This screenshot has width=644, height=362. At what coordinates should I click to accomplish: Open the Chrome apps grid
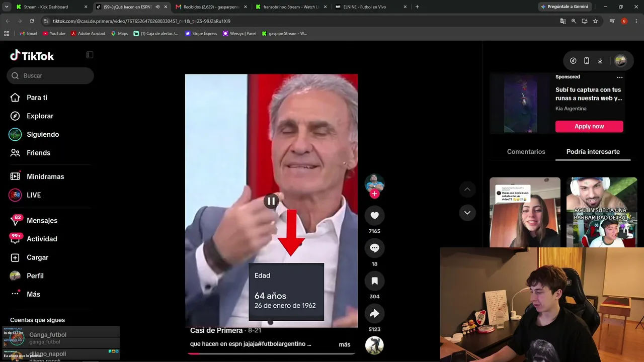point(7,34)
